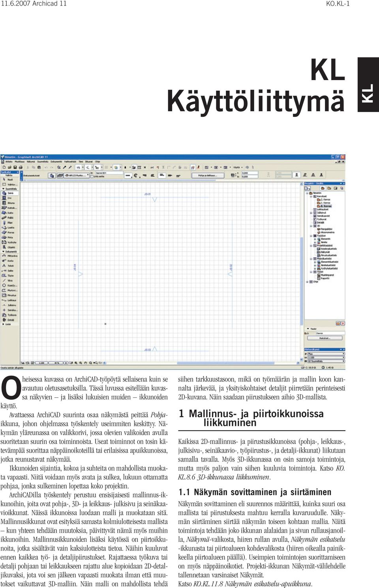Click the Save toolbar icon
This screenshot has height=588, width=379.
(15, 167)
